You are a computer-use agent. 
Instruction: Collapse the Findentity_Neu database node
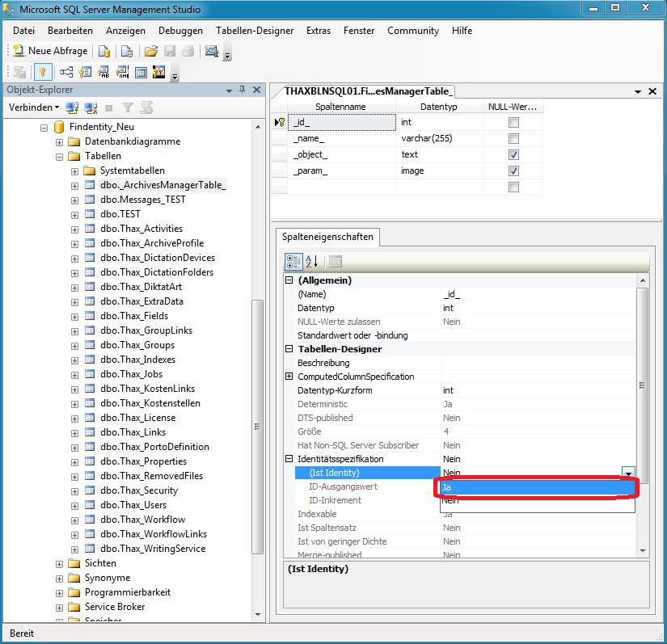(44, 128)
